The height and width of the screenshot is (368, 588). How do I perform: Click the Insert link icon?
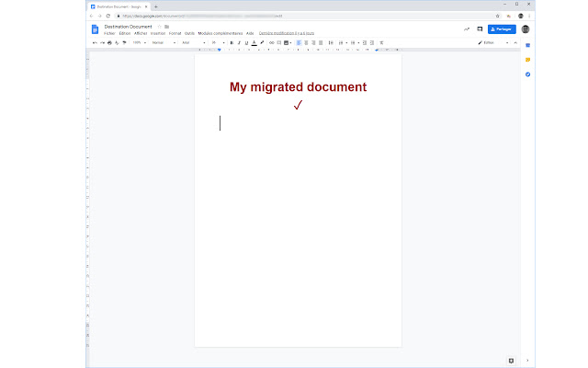[271, 42]
